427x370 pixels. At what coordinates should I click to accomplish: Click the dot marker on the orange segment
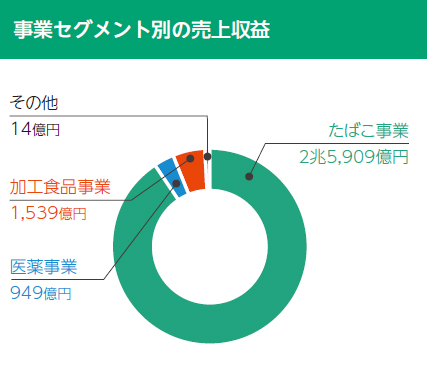click(190, 158)
